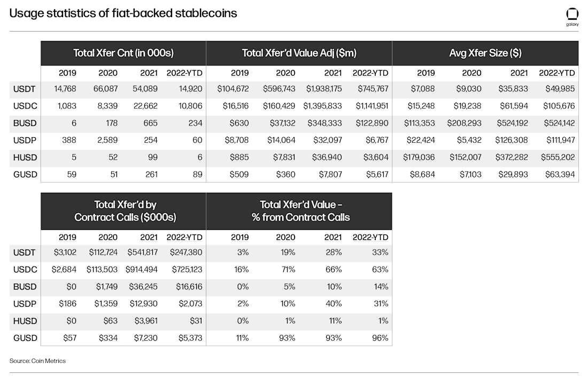Click the 96% GUSD 2022-YTD cell
The width and height of the screenshot is (588, 382).
coord(380,338)
